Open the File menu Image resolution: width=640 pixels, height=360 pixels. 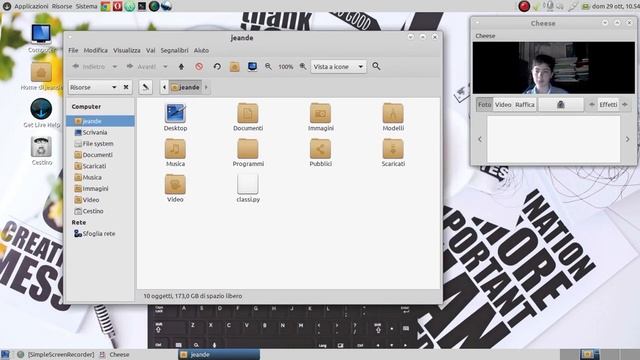[x=73, y=50]
